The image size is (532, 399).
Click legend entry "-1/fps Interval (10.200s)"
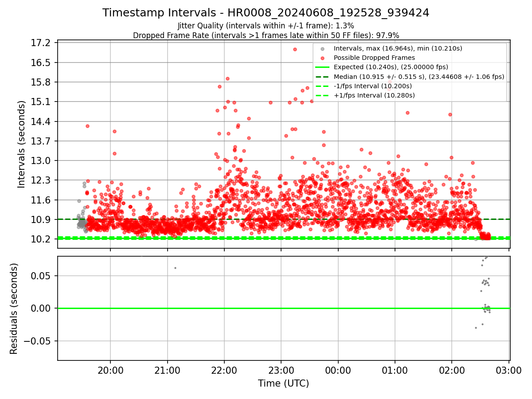pyautogui.click(x=374, y=86)
